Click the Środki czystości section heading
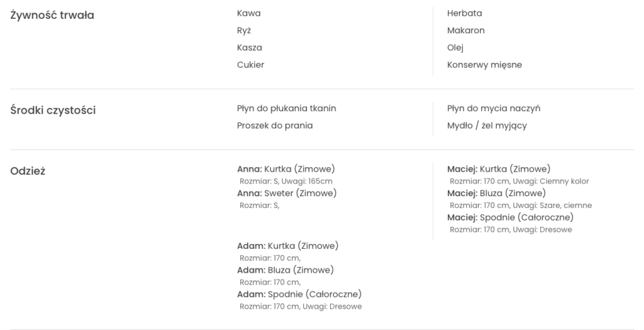 53,111
